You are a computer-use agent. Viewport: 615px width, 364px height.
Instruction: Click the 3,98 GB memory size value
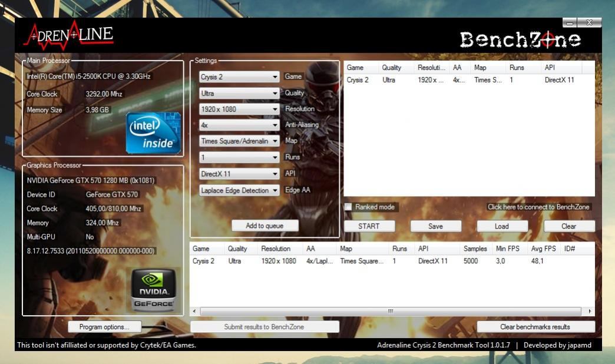tap(97, 110)
